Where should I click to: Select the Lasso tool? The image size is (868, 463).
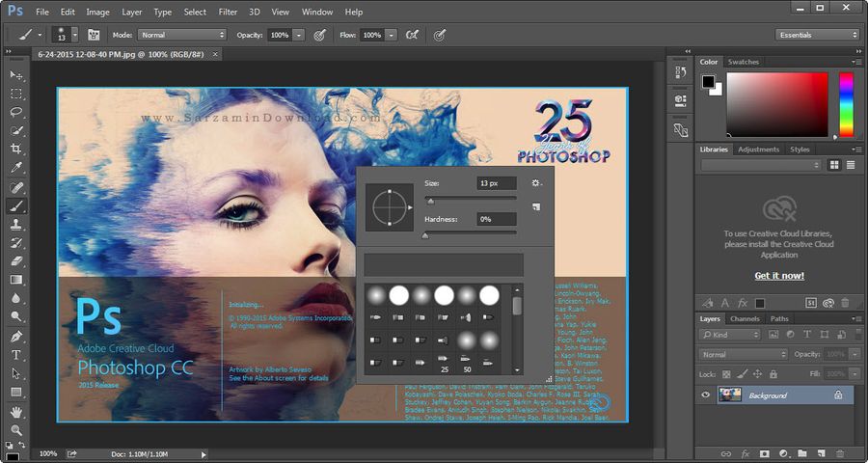click(16, 112)
